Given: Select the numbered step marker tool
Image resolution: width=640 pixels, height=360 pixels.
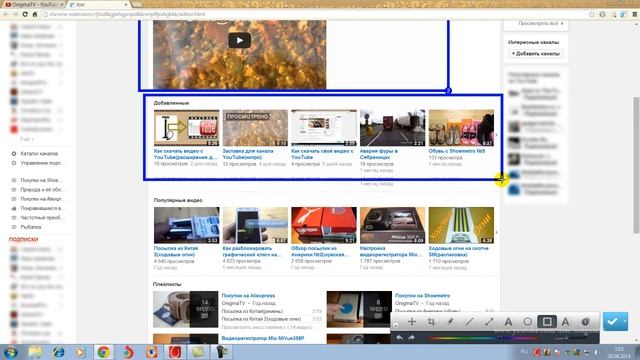Looking at the screenshot, I should tap(585, 322).
